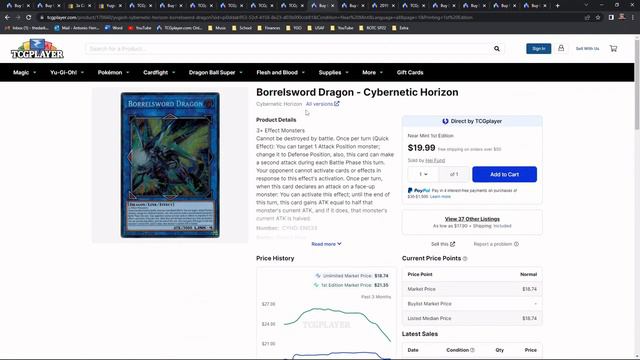Click the share page icon in address bar
The image size is (640, 360).
coord(587,18)
